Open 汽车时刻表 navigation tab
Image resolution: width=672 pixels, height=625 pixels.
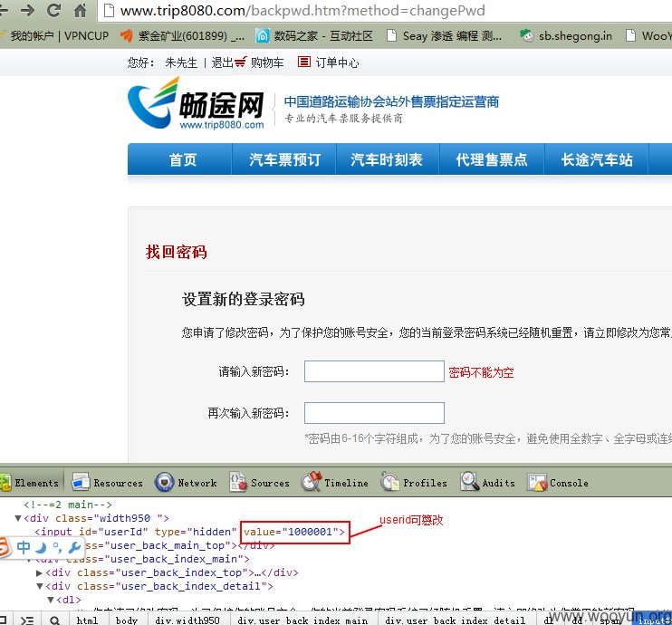coord(387,160)
